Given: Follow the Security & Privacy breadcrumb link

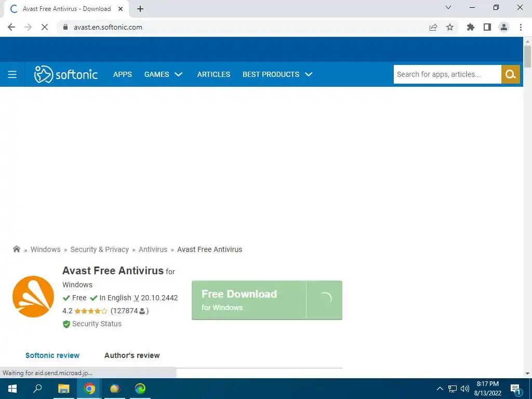Looking at the screenshot, I should [x=99, y=249].
